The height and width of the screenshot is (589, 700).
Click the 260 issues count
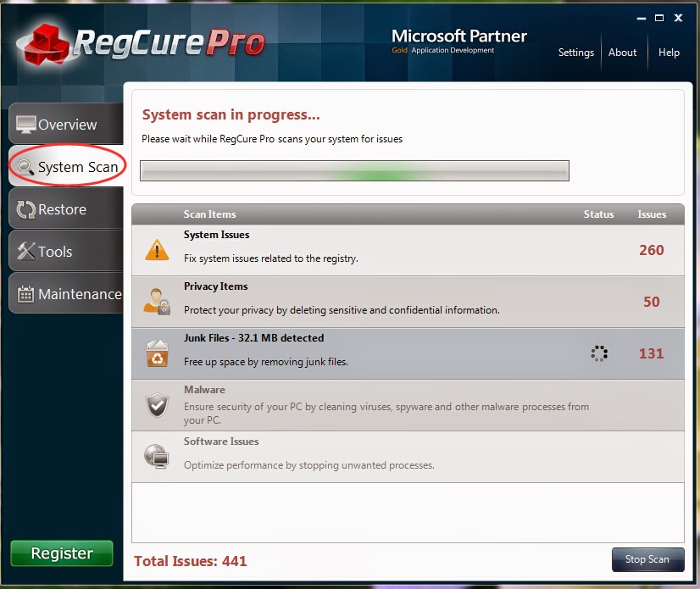click(652, 250)
